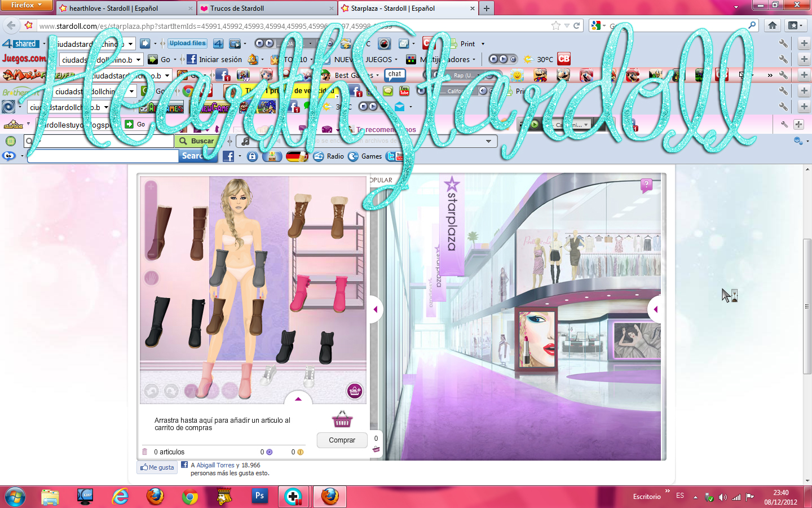The image size is (812, 508).
Task: Click the Facebook 'Me gusta' button
Action: pyautogui.click(x=157, y=467)
